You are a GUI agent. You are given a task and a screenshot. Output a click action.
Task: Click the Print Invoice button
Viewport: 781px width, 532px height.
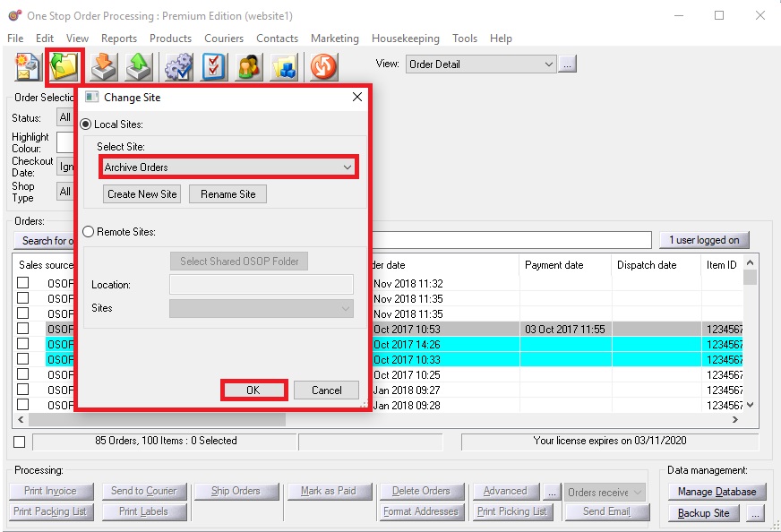51,491
